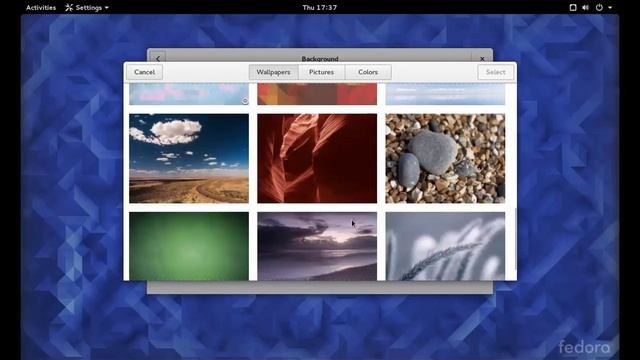Screen dimensions: 640x360
Task: Switch to the Pictures tab
Action: tap(322, 72)
